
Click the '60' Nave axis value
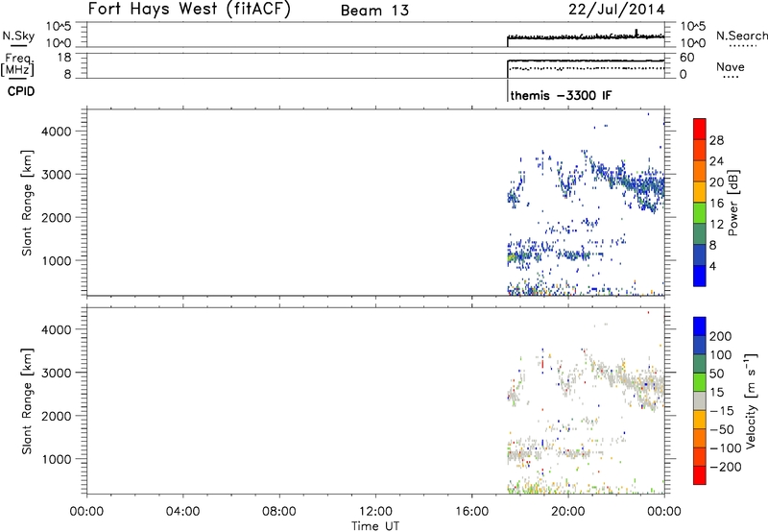click(687, 58)
